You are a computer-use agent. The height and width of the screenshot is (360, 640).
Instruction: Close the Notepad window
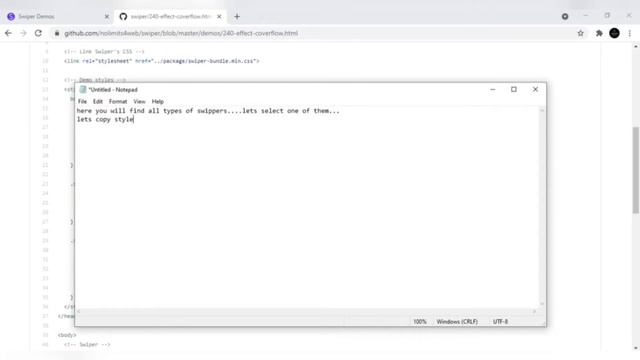535,89
